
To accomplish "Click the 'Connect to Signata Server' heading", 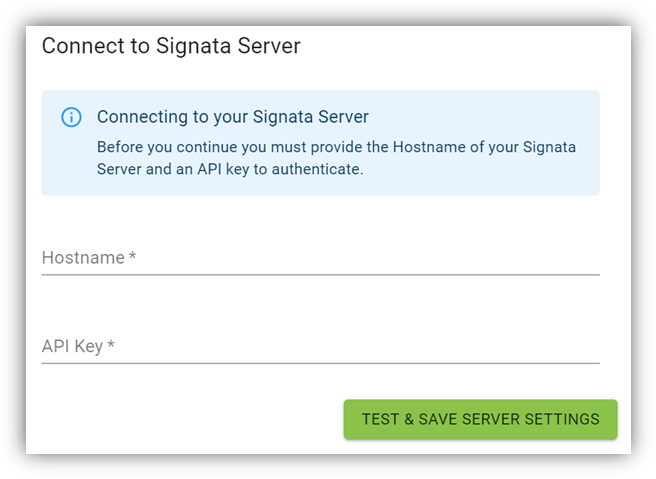I will (x=171, y=46).
